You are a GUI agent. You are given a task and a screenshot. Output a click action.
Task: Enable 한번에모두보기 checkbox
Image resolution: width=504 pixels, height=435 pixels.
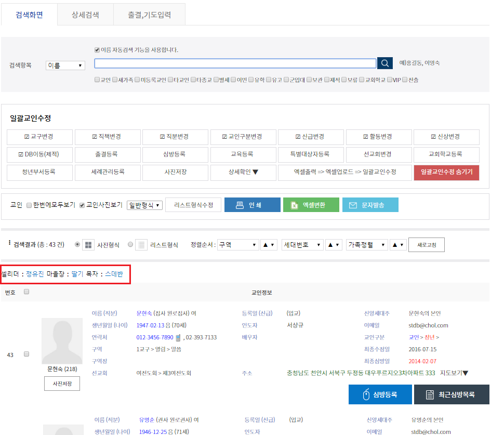[29, 205]
